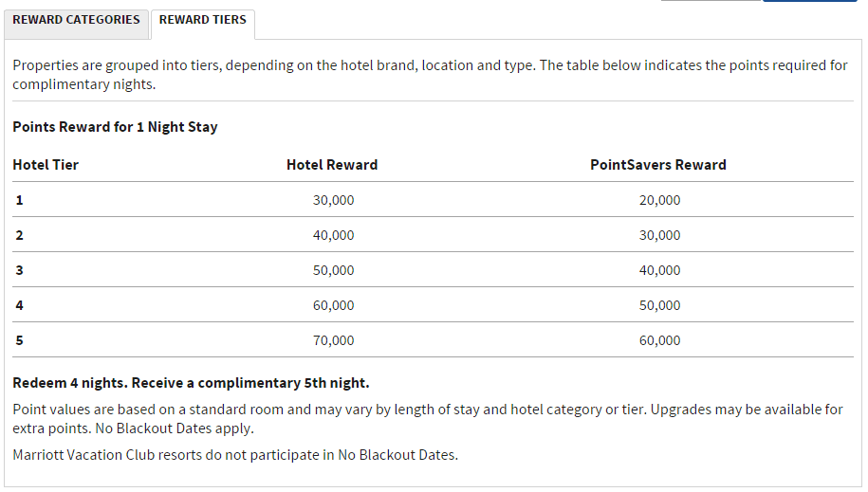Select the Reward Tiers tab
This screenshot has height=492, width=868.
click(x=203, y=25)
